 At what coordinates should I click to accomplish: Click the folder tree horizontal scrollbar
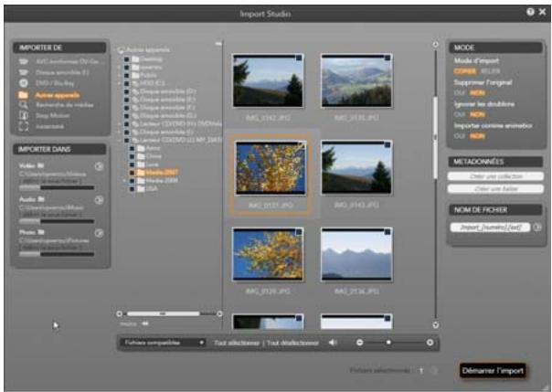(x=164, y=313)
